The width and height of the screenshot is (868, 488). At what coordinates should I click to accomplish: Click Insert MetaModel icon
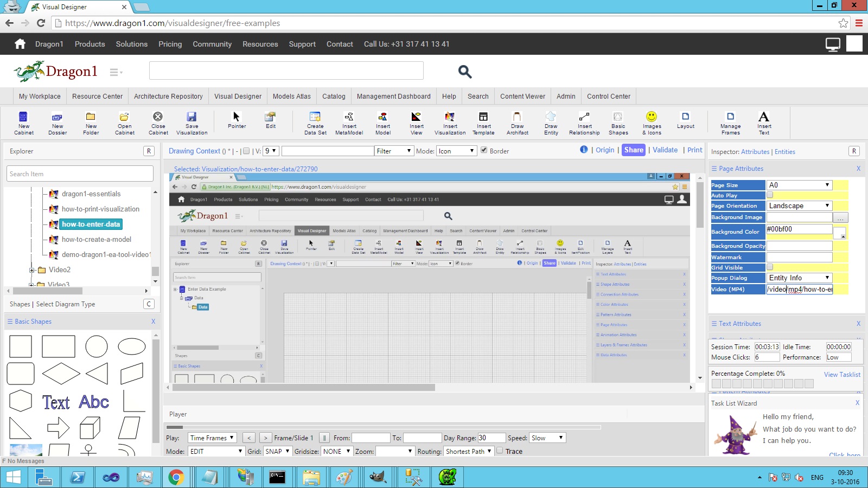click(x=349, y=123)
